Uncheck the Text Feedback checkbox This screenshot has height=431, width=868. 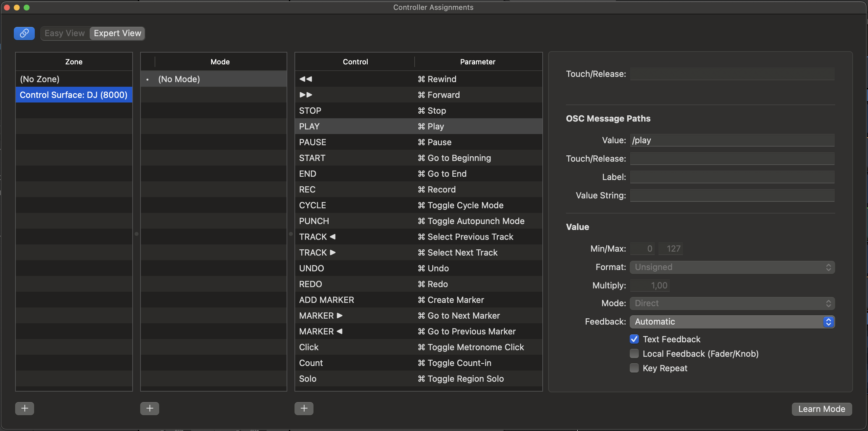[x=634, y=339]
